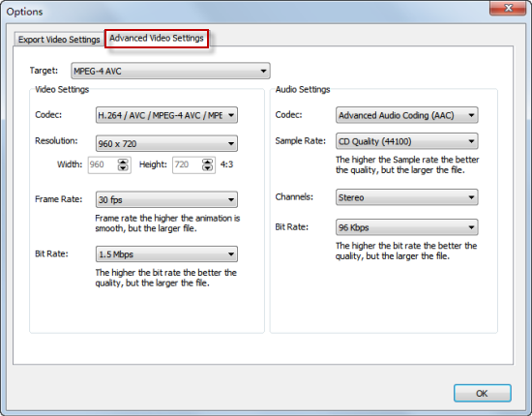The width and height of the screenshot is (532, 416).
Task: Click inside the Width input field
Action: click(103, 164)
